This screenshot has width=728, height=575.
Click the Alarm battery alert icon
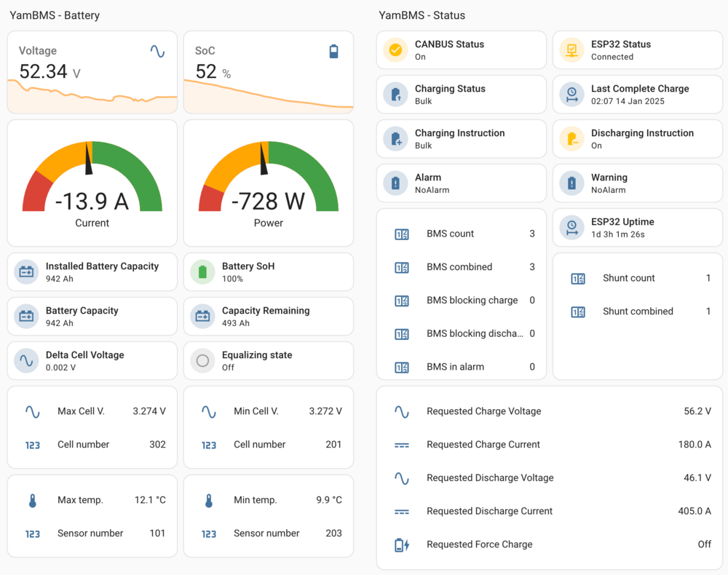(395, 183)
